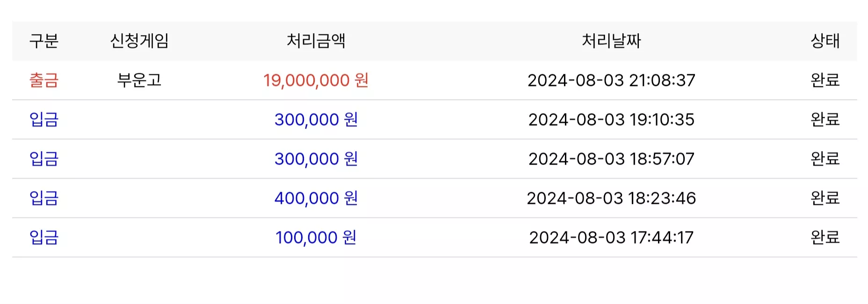Image resolution: width=868 pixels, height=304 pixels.
Task: Click the 구분 column header
Action: pyautogui.click(x=44, y=41)
